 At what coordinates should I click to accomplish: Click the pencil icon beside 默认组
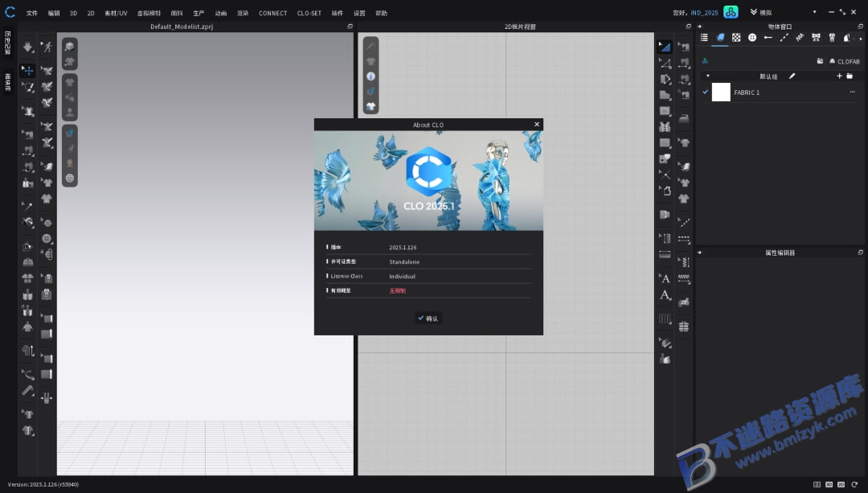[792, 76]
